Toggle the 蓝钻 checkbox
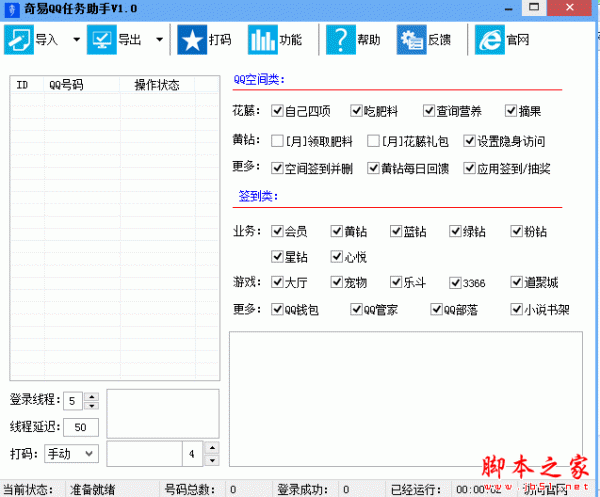This screenshot has height=497, width=600. 396,231
